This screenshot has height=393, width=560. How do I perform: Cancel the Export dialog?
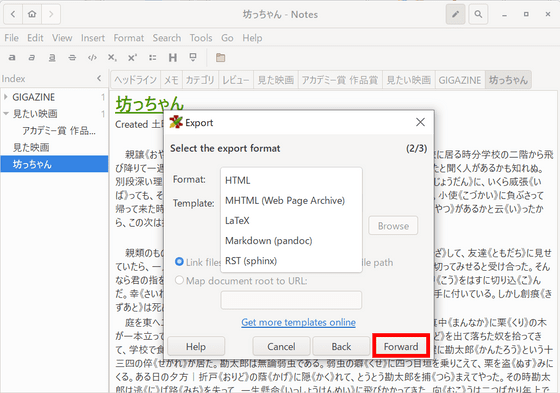click(x=281, y=346)
